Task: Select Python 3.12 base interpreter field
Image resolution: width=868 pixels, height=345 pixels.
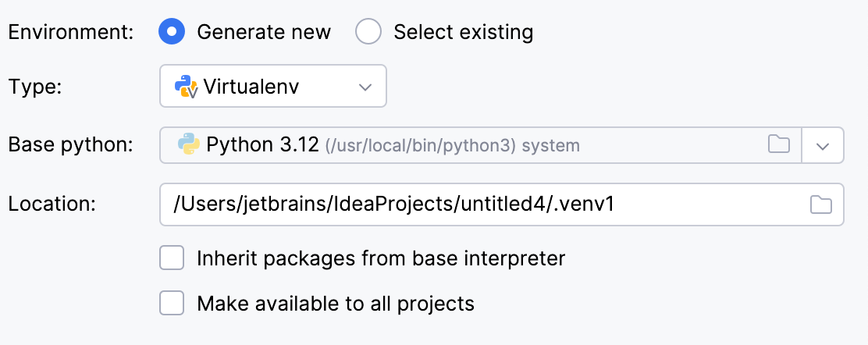Action: (481, 145)
